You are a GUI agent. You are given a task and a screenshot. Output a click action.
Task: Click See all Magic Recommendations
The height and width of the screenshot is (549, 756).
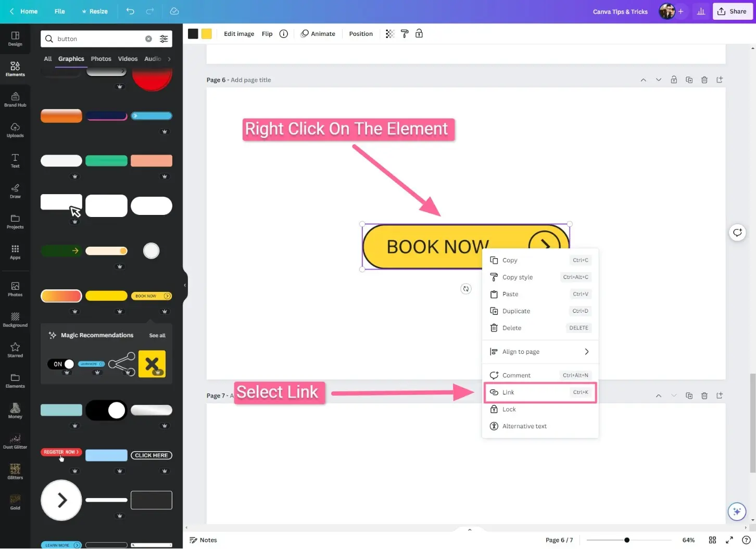pos(157,336)
